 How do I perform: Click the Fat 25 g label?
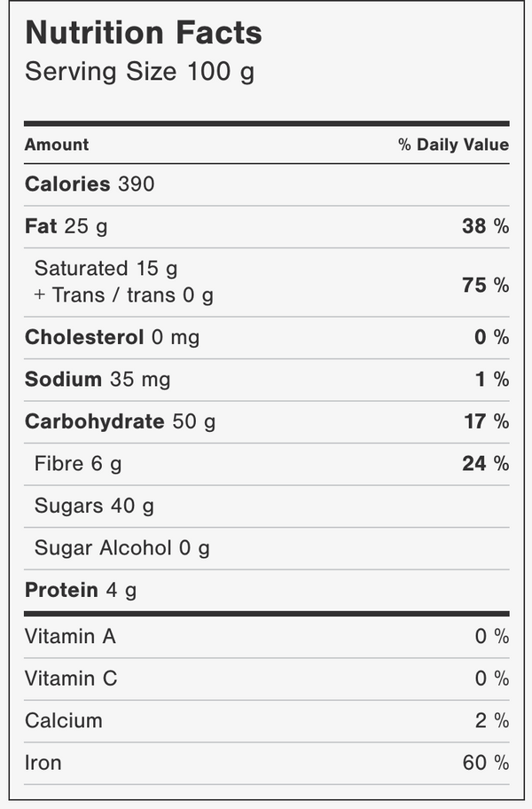point(66,226)
